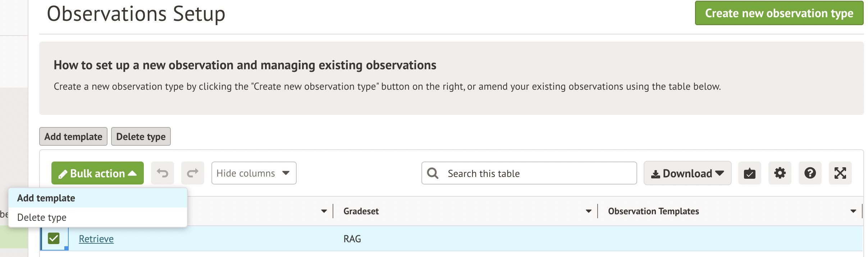Image resolution: width=868 pixels, height=257 pixels.
Task: Click the undo arrow icon
Action: [x=163, y=173]
